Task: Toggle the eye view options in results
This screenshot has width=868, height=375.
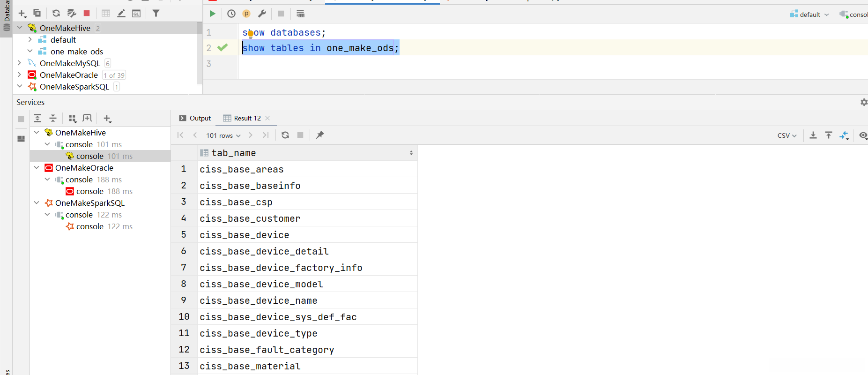Action: click(863, 135)
